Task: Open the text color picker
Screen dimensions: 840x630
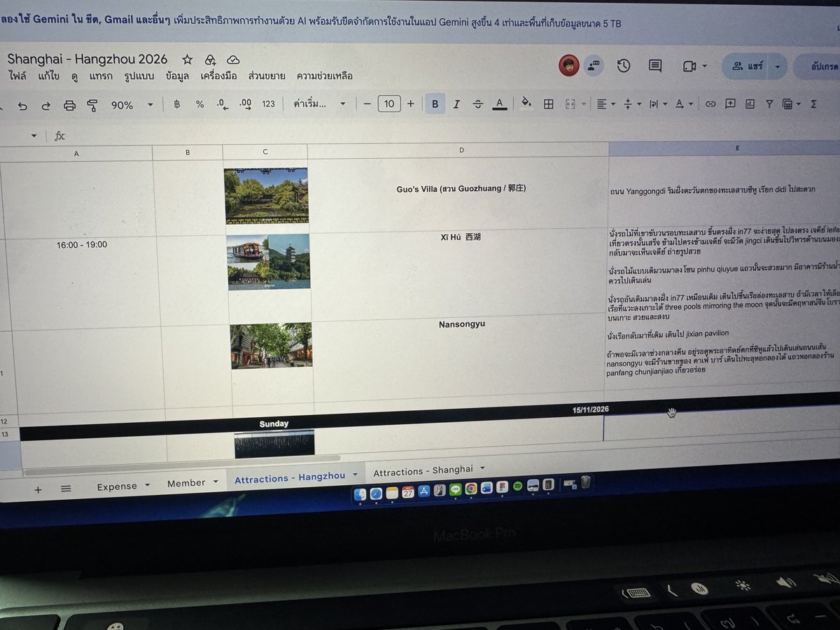Action: point(499,104)
